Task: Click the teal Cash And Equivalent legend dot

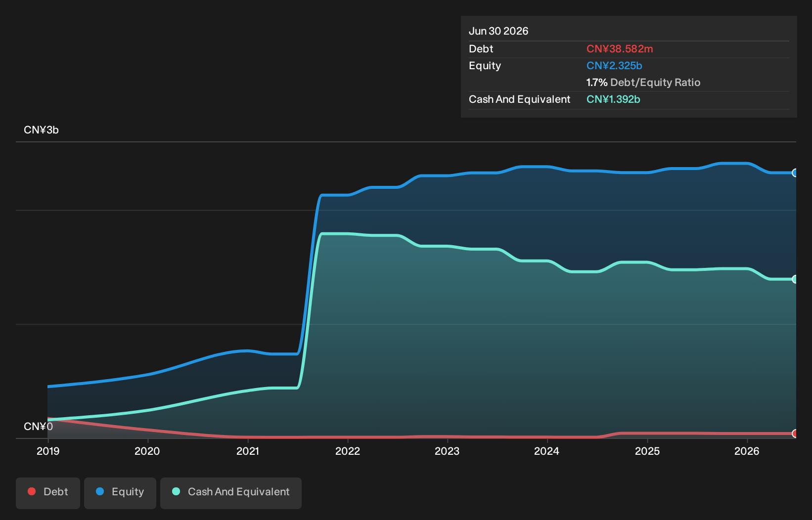Action: point(176,491)
